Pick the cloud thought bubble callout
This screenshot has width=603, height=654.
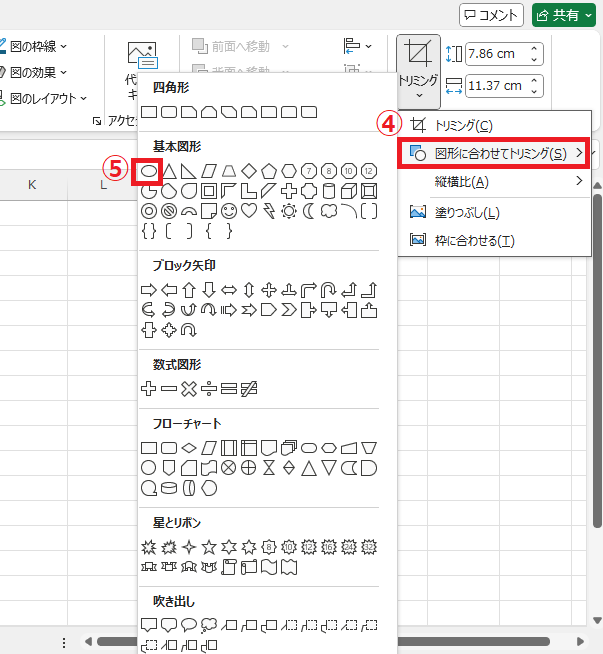(x=209, y=625)
